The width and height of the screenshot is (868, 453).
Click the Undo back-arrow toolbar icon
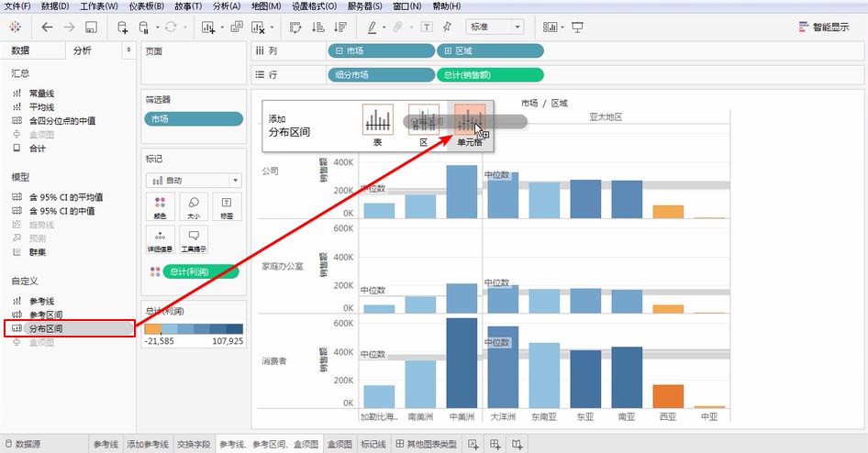click(x=47, y=28)
